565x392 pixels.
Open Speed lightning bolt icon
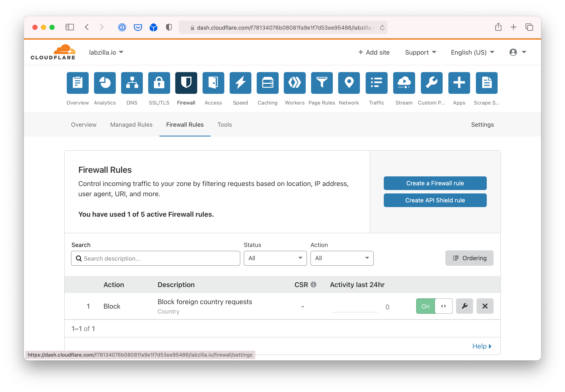(x=240, y=83)
